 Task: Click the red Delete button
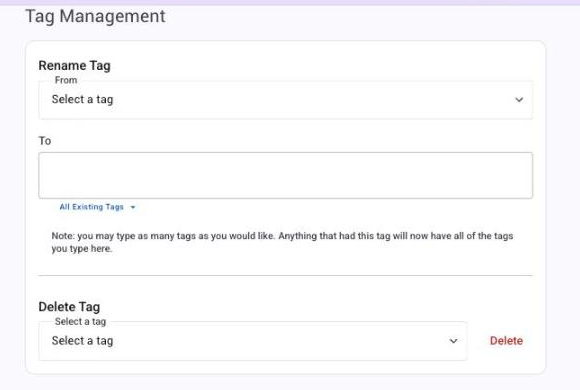506,341
